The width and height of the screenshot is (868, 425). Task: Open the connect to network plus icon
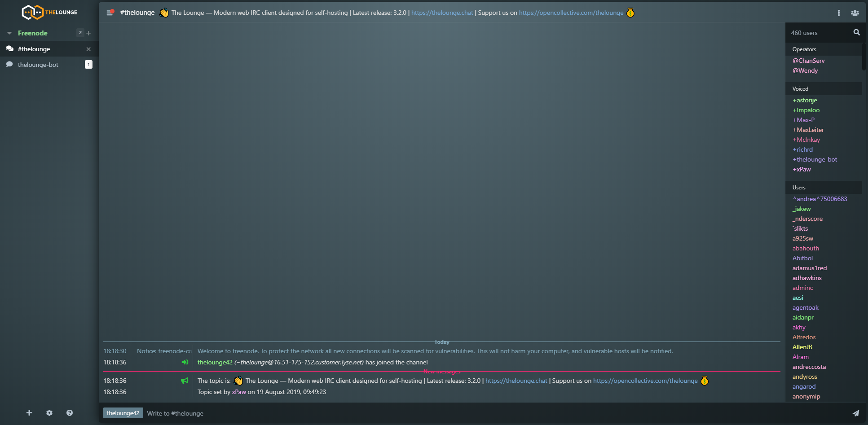coord(29,413)
